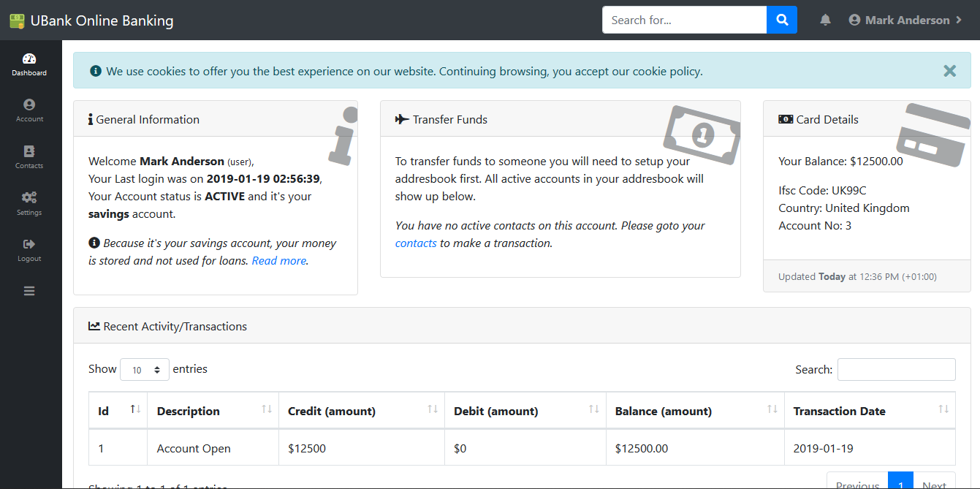
Task: Select the Next pagination button
Action: (x=934, y=483)
